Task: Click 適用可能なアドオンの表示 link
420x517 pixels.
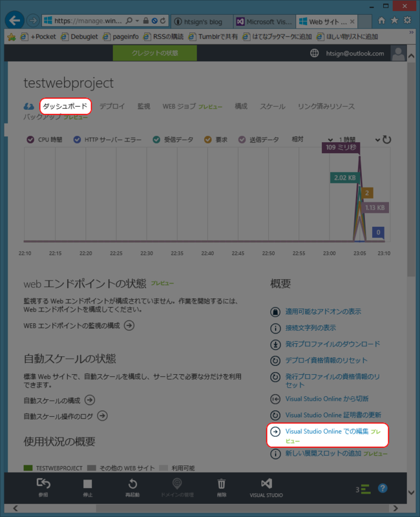Action: pos(323,311)
